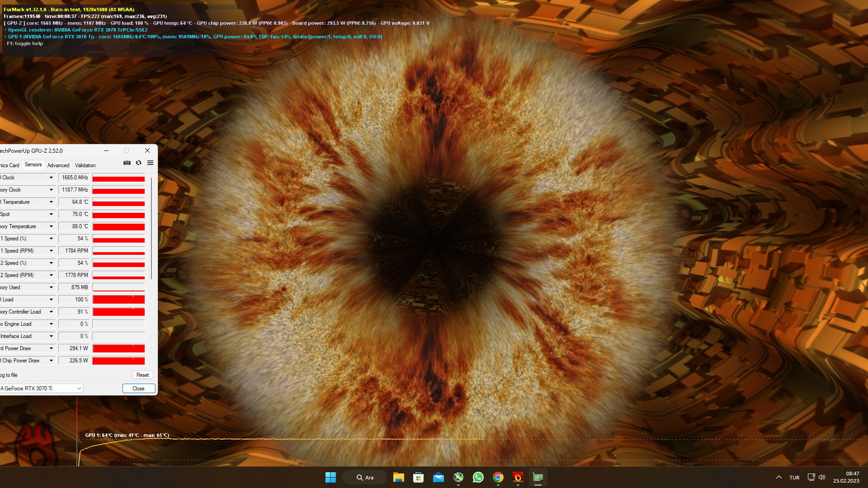The width and height of the screenshot is (868, 488).
Task: Click the sensors list vertical scrollbar
Action: pyautogui.click(x=151, y=228)
